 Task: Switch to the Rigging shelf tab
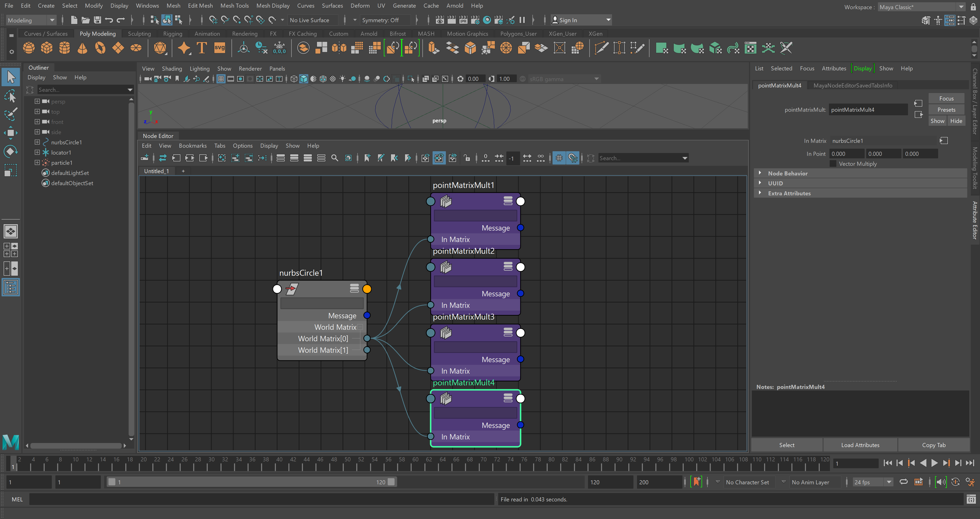pos(172,34)
